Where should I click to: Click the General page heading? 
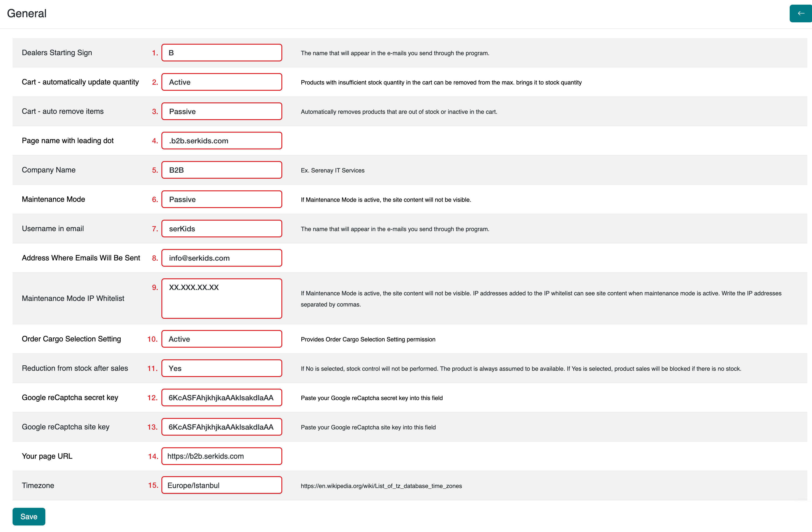tap(27, 14)
